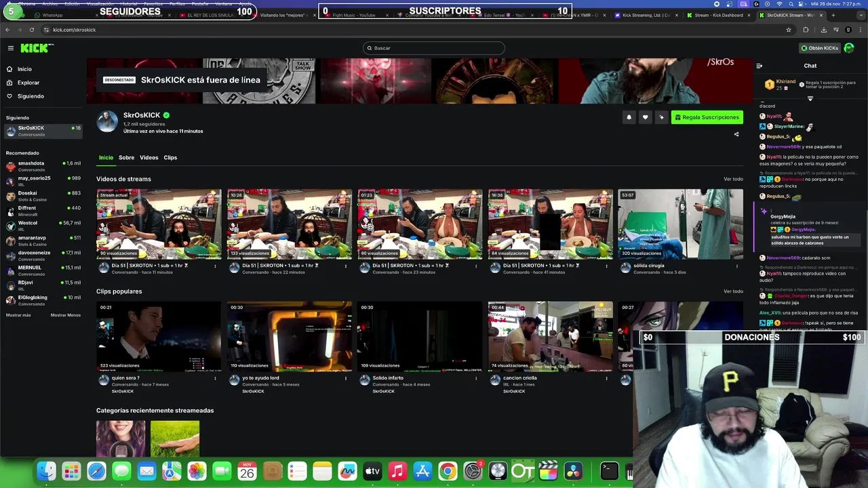The width and height of the screenshot is (868, 488).
Task: Open options for the sólida cirugía video
Action: pos(737,266)
